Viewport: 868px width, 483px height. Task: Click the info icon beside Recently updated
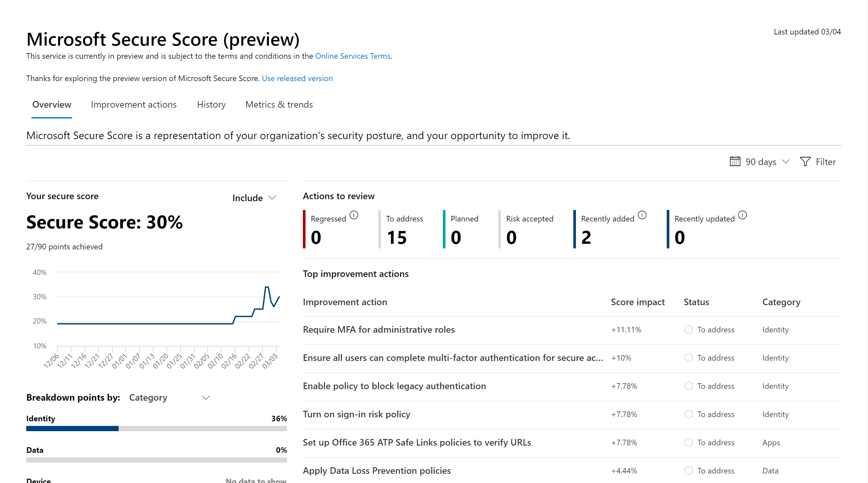(x=743, y=215)
